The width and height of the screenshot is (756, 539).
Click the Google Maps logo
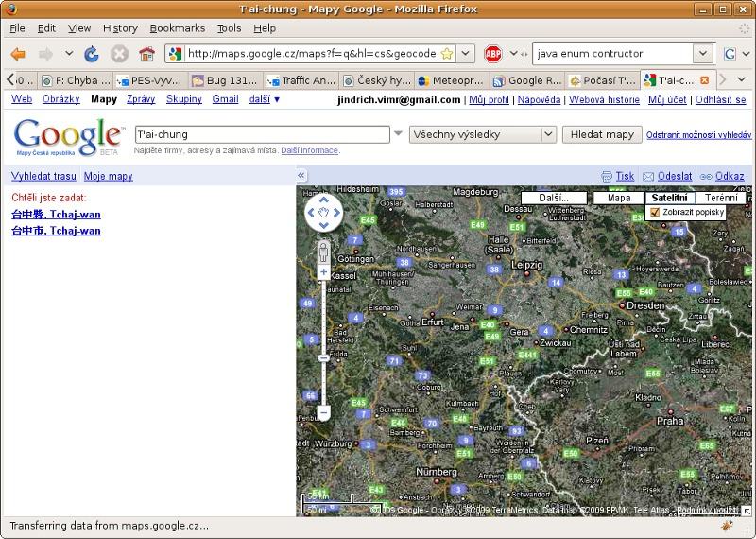[68, 136]
